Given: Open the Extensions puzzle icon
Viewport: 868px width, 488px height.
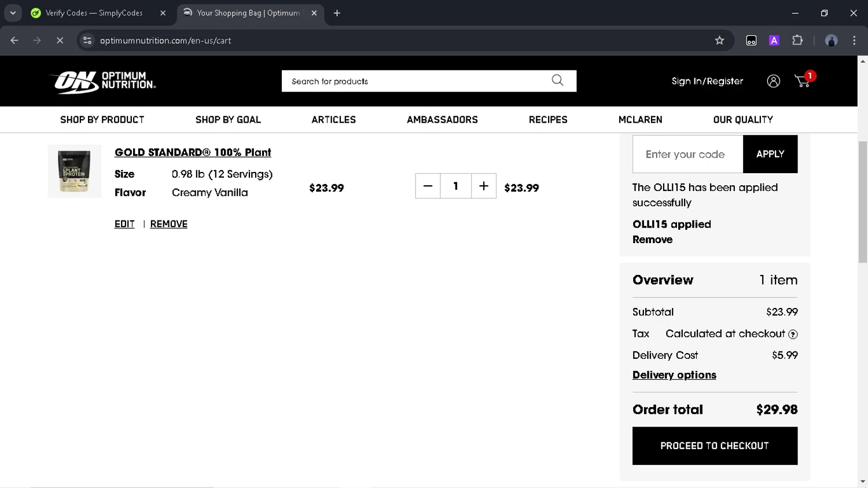Looking at the screenshot, I should pyautogui.click(x=797, y=41).
